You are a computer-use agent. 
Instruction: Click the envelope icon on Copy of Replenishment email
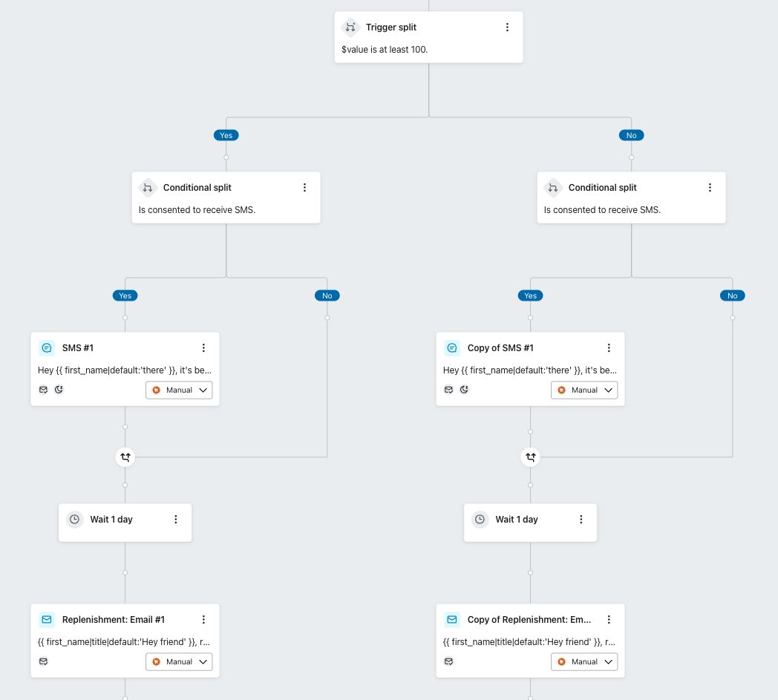(x=449, y=661)
